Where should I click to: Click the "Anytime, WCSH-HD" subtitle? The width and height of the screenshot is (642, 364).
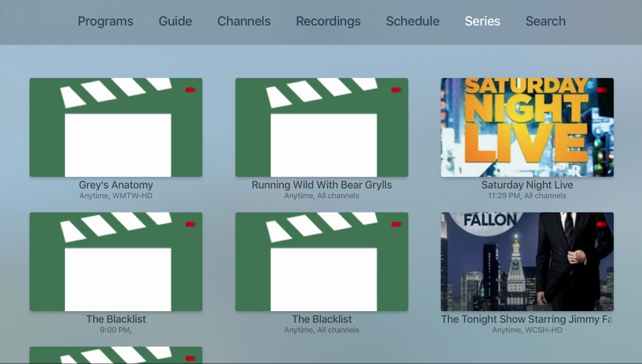[x=527, y=330]
